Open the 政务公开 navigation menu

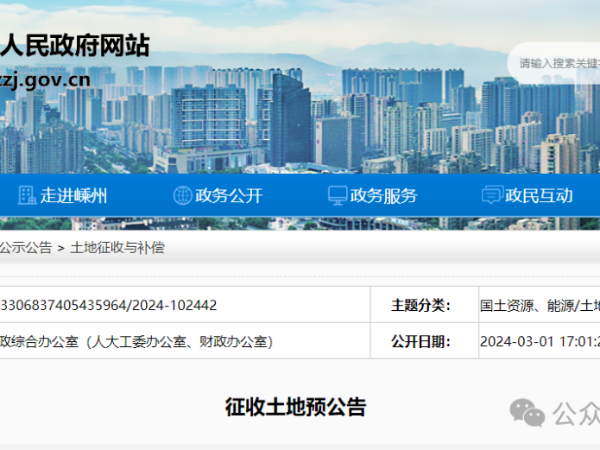tap(230, 196)
